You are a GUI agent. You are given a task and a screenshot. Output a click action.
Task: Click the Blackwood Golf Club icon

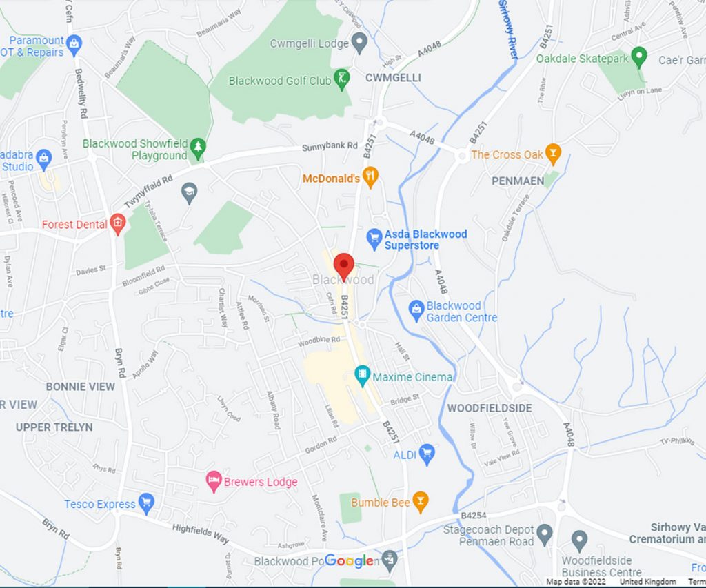click(342, 80)
